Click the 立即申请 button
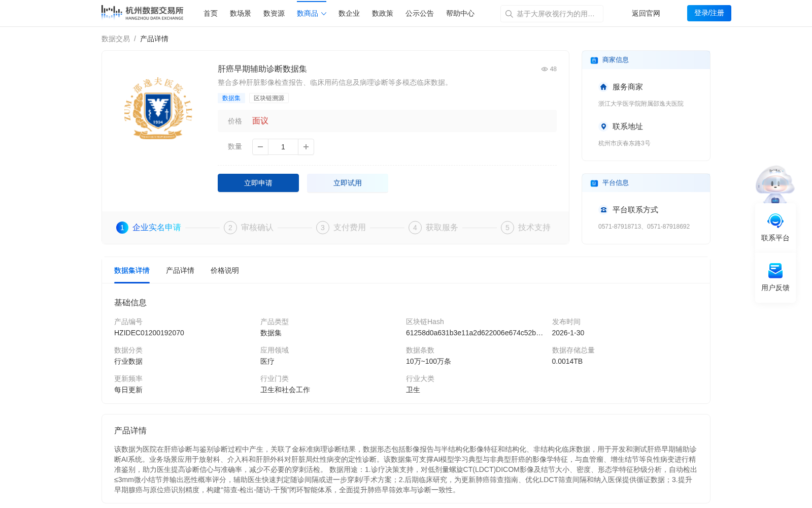 [258, 183]
